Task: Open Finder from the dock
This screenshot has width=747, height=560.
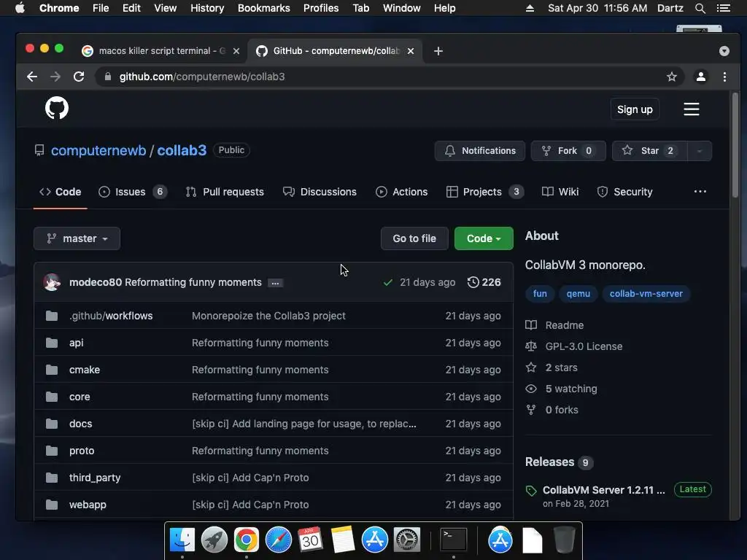Action: 182,540
